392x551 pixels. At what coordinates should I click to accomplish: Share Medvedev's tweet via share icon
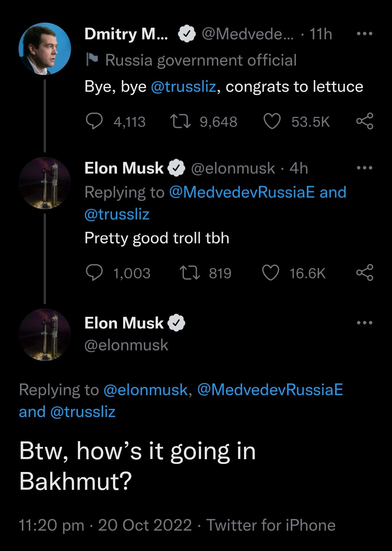365,121
